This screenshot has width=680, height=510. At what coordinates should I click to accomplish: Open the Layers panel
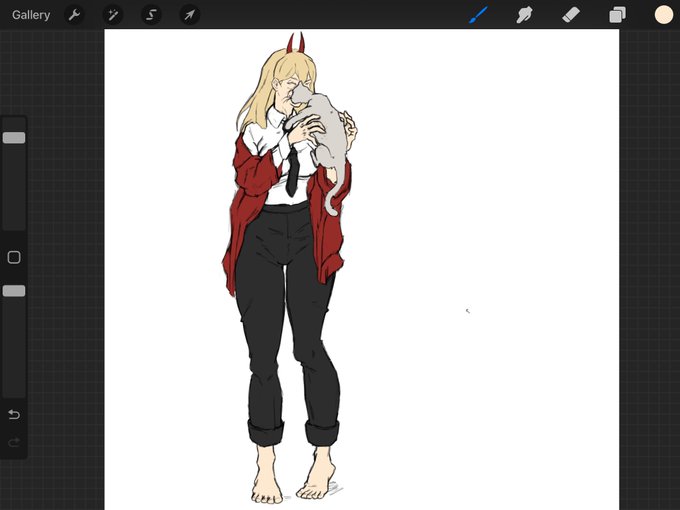click(x=618, y=15)
